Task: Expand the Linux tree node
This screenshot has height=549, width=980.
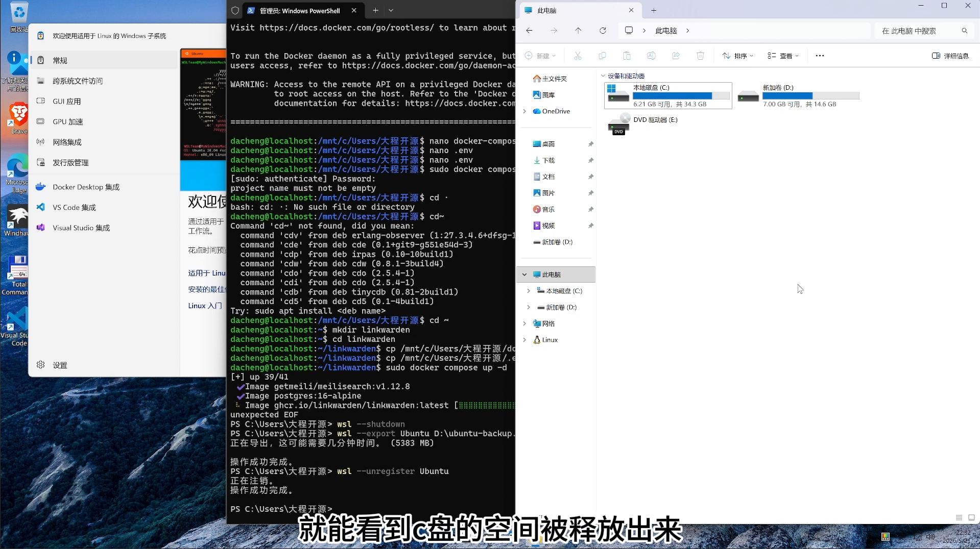Action: coord(524,340)
